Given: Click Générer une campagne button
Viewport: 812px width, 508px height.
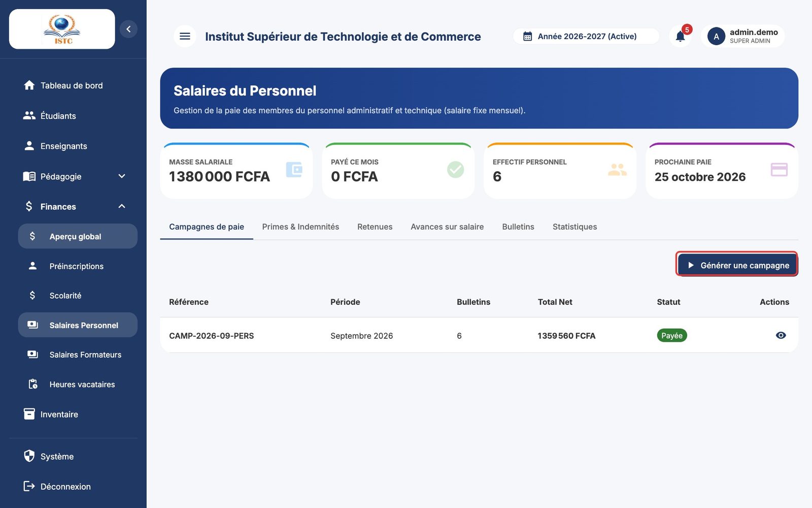Looking at the screenshot, I should point(737,265).
